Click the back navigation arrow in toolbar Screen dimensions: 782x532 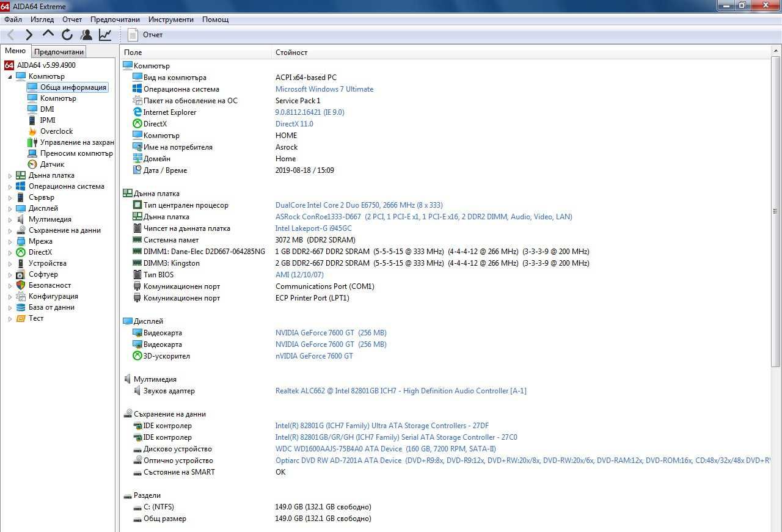click(10, 35)
